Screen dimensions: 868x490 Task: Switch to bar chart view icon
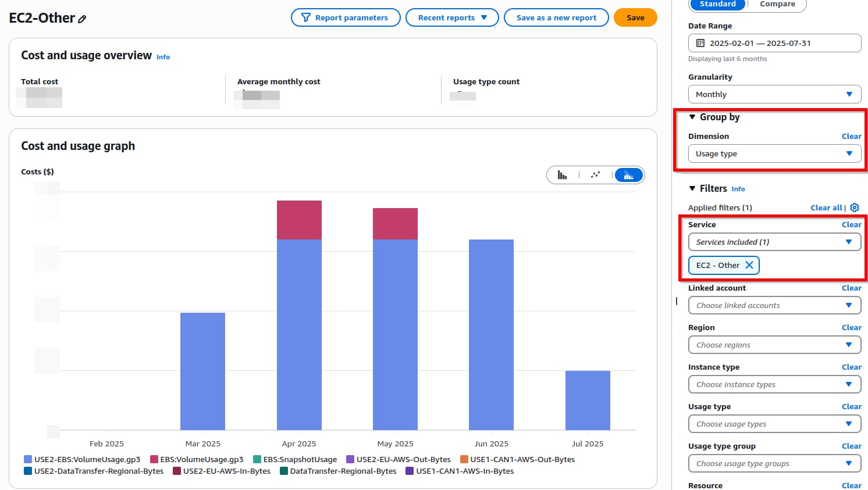pyautogui.click(x=562, y=175)
